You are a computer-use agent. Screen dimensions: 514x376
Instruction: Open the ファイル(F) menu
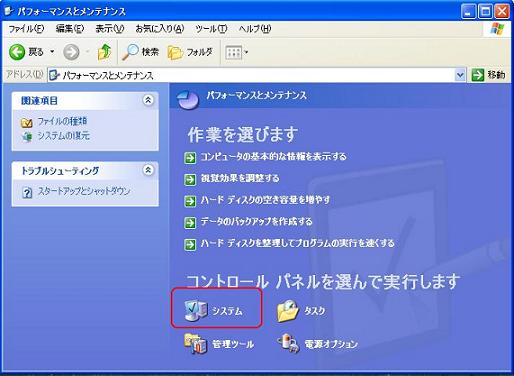pyautogui.click(x=26, y=29)
